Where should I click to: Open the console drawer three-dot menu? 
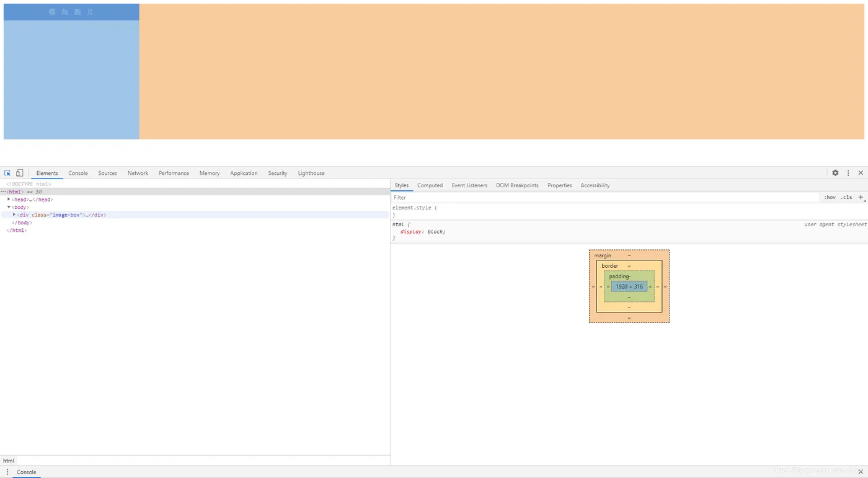(7, 472)
